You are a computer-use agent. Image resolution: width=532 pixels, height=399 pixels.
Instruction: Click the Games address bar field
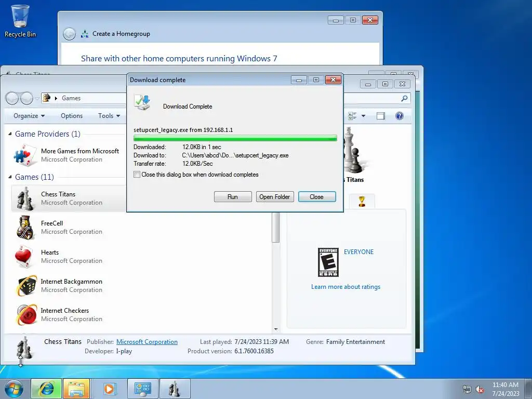coord(84,98)
